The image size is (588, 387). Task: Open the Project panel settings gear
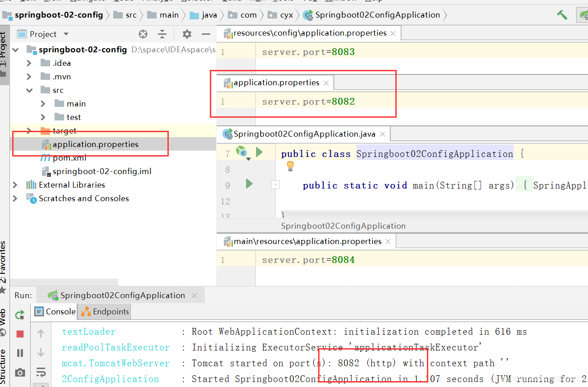(x=187, y=34)
